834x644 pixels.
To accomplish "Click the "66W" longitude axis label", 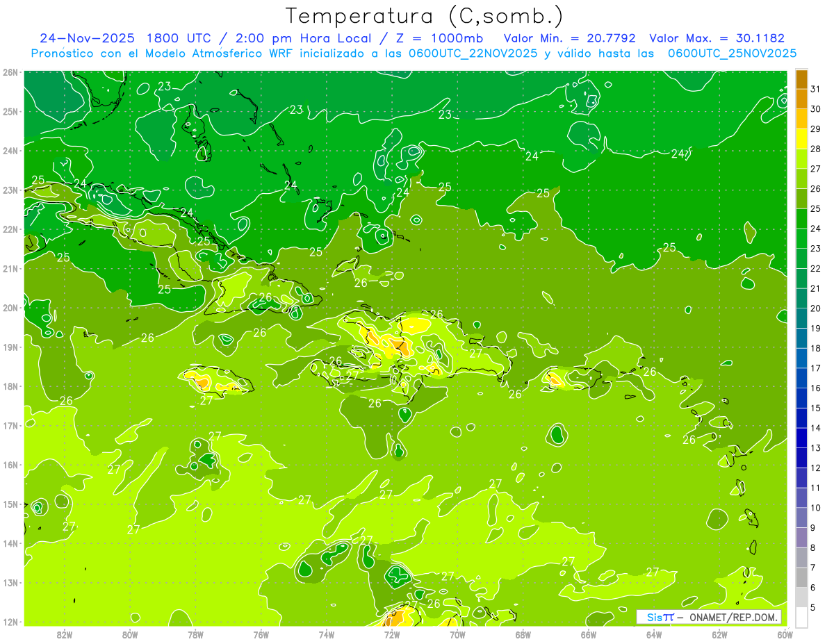I will pyautogui.click(x=588, y=634).
